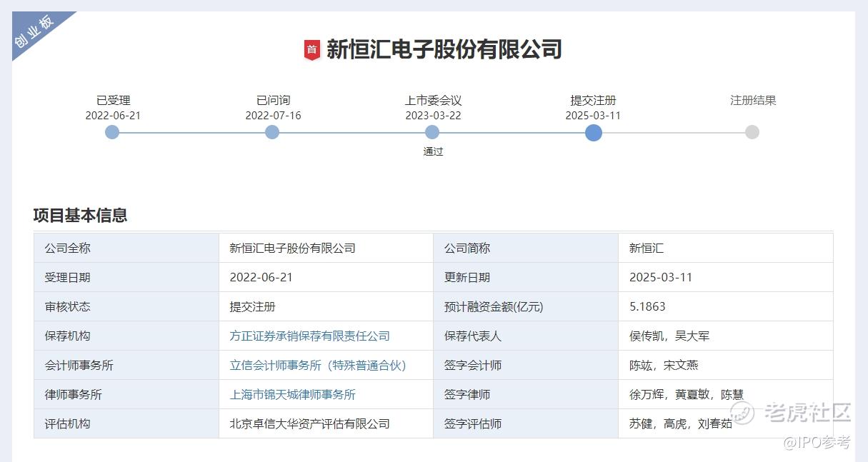
Task: Click the 预计融资金额(亿元) label cell
Action: [x=526, y=306]
